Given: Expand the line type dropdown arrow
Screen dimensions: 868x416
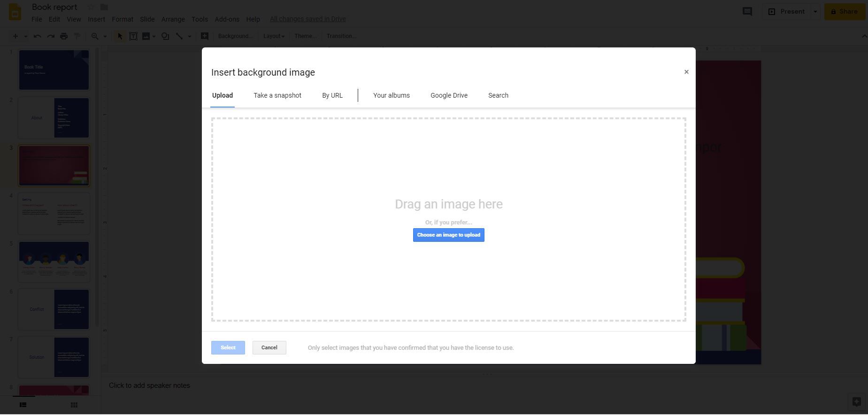Looking at the screenshot, I should pos(190,36).
